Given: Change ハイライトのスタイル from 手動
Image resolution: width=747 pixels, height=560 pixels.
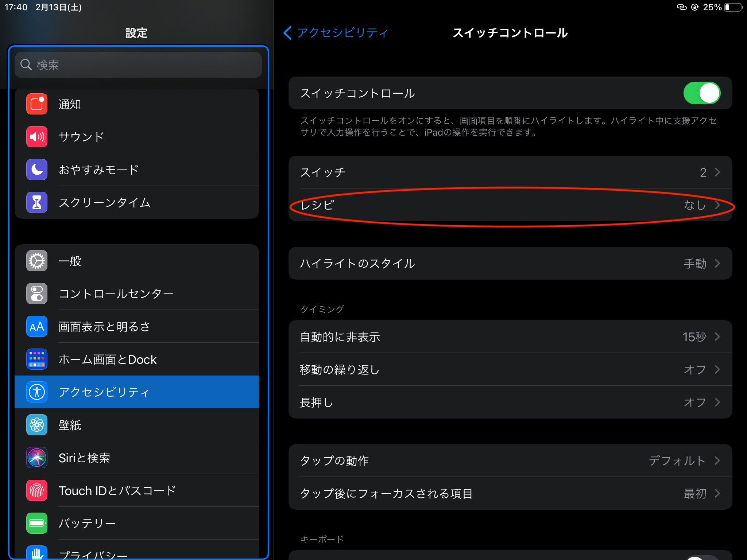Looking at the screenshot, I should (x=511, y=263).
